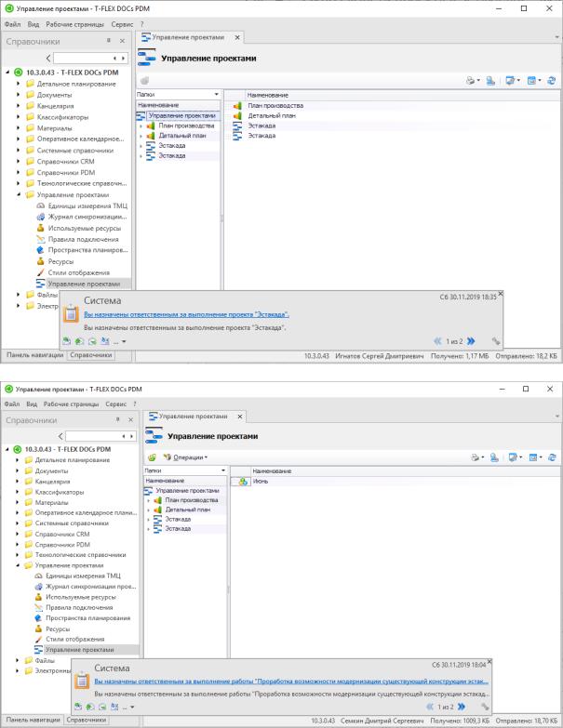Open the 'Папки' combo box in the upper window
This screenshot has height=728, width=563.
tap(178, 94)
